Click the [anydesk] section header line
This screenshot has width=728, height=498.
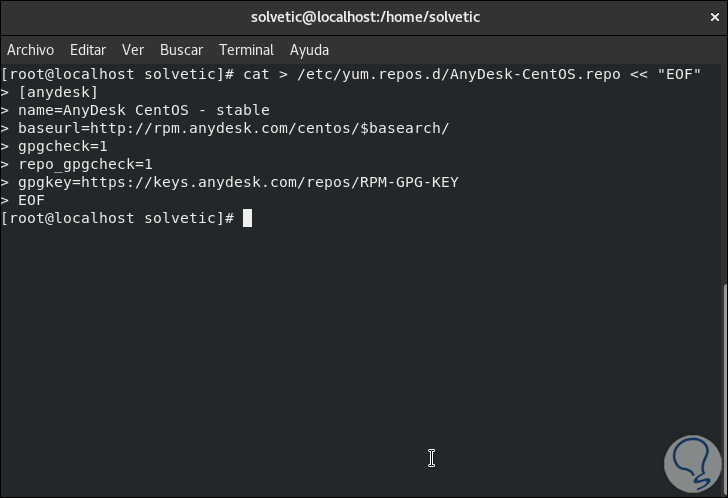point(58,92)
